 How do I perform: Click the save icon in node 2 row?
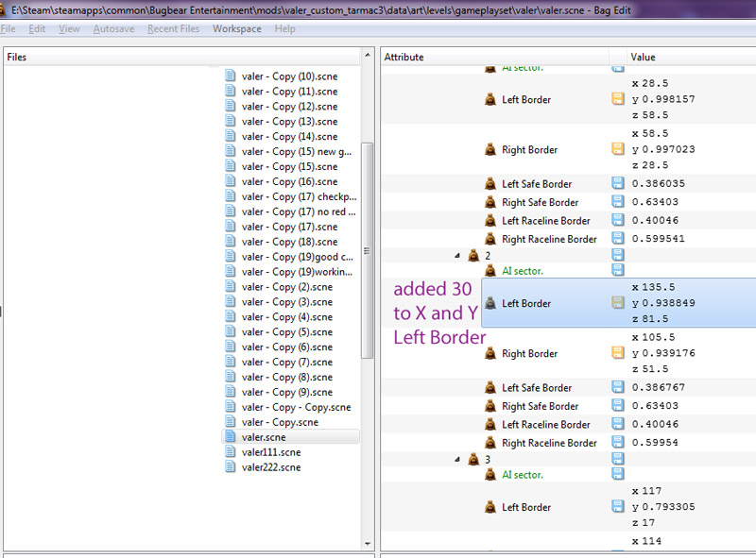click(x=618, y=255)
